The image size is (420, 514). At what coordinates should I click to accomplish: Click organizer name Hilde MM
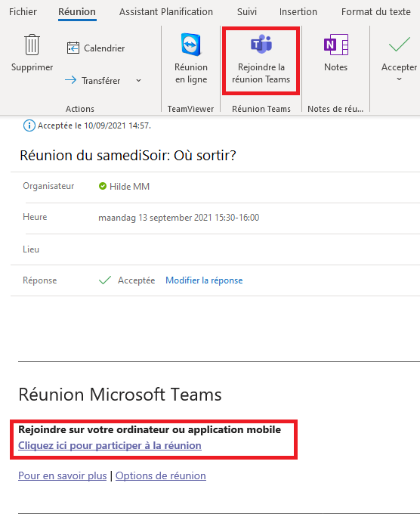pos(129,187)
